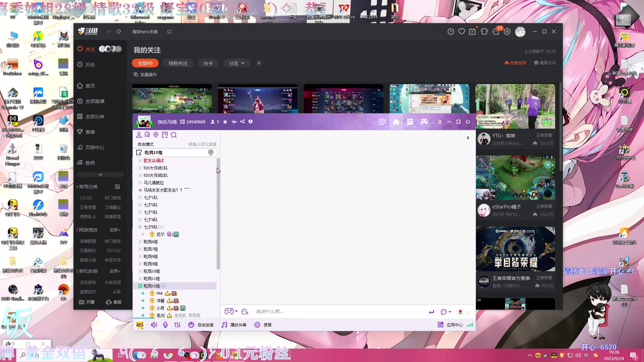644x362 pixels.
Task: Click the text font emoji icon in chat bar
Action: pos(245,312)
